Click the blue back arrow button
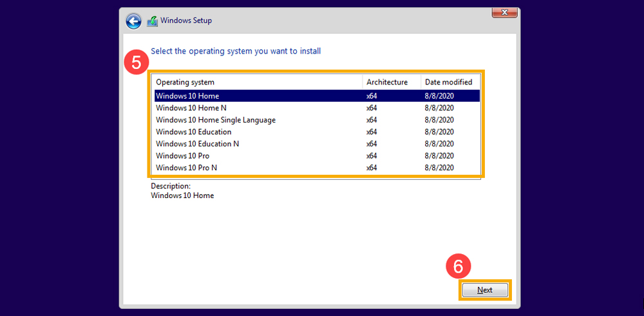The image size is (644, 316). coord(133,21)
